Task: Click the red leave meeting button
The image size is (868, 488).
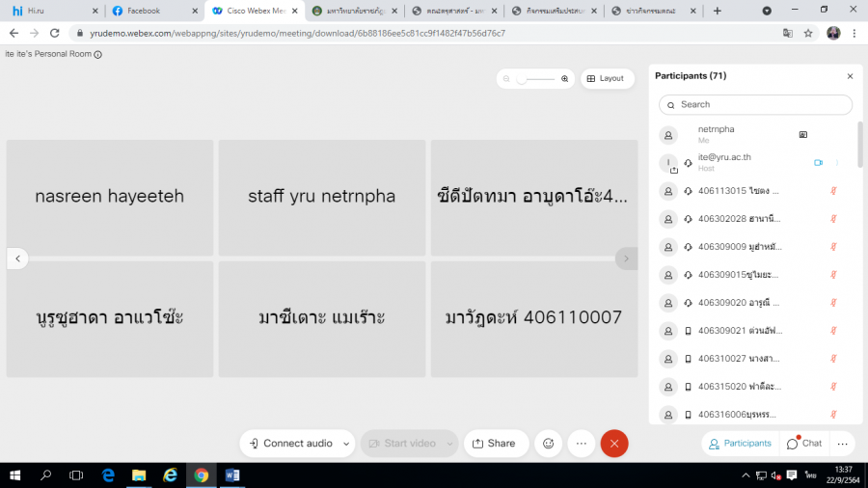Action: click(614, 444)
